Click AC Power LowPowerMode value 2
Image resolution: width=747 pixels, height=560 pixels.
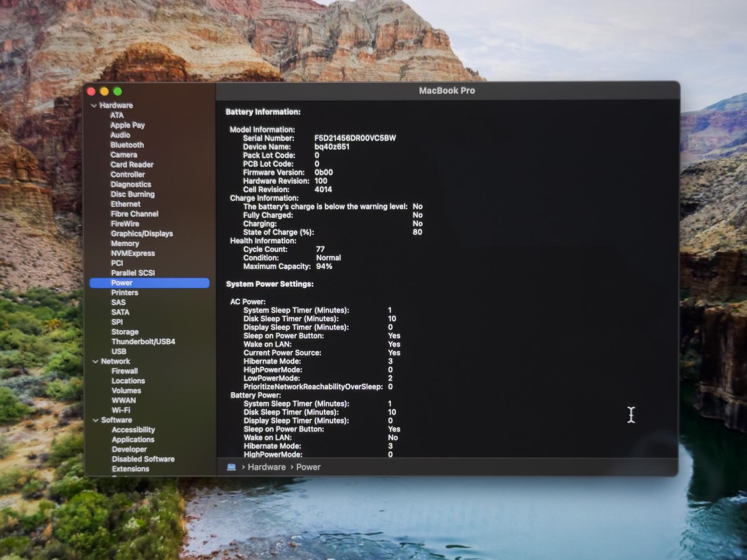click(390, 379)
